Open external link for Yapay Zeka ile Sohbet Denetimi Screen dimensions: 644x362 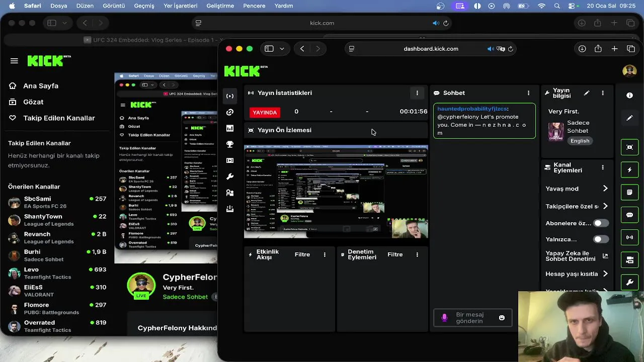(605, 256)
